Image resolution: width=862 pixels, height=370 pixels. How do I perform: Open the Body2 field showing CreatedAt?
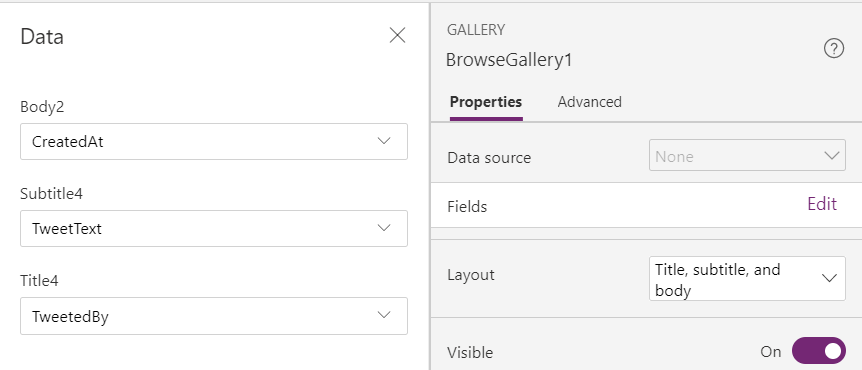click(214, 141)
